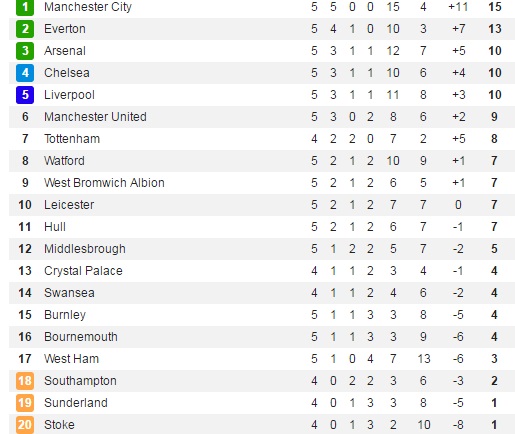
Task: Click the orange position 19 badge
Action: tap(25, 403)
